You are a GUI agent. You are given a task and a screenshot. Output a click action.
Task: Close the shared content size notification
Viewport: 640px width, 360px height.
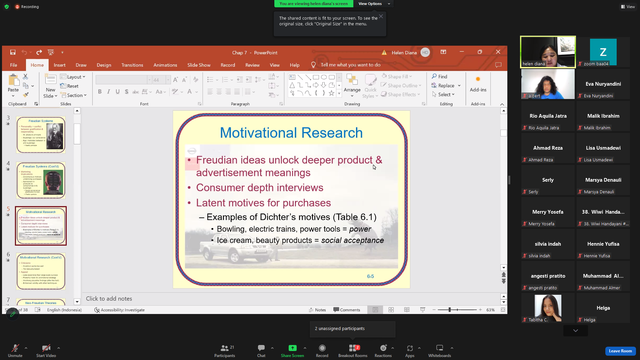pyautogui.click(x=381, y=16)
